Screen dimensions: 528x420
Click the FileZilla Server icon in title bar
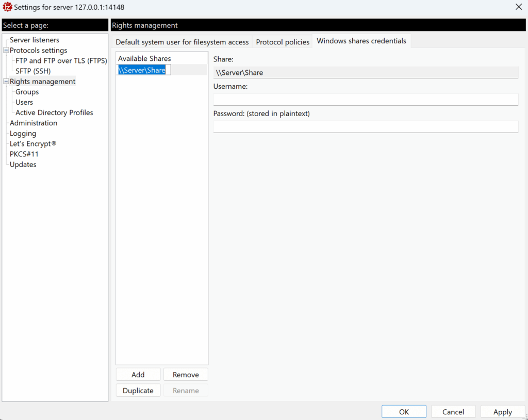click(x=7, y=7)
